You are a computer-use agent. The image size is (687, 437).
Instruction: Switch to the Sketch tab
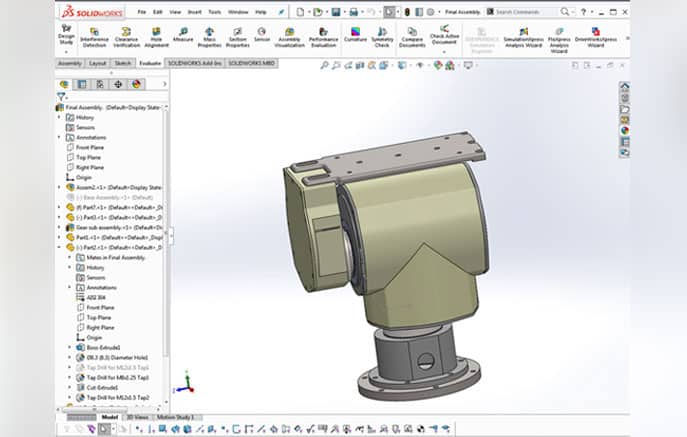[123, 64]
